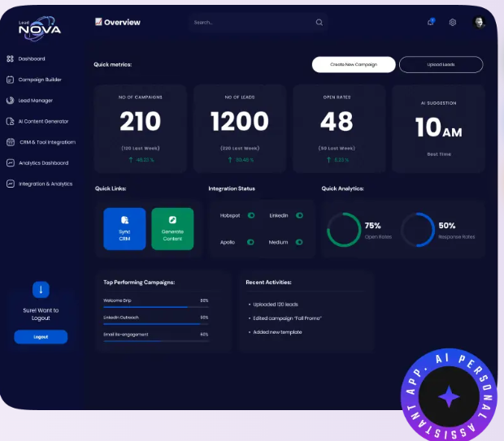Image resolution: width=504 pixels, height=441 pixels.
Task: Click the Welcome Drip progress bar
Action: point(151,307)
